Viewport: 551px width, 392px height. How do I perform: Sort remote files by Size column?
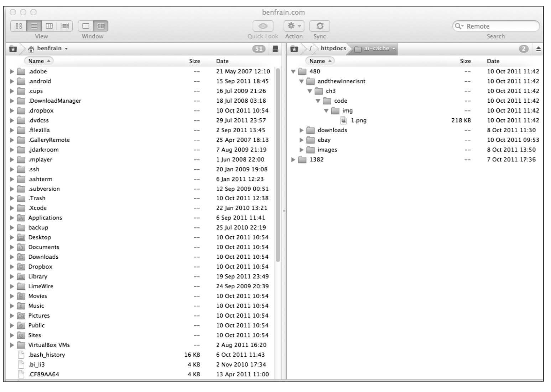click(465, 61)
